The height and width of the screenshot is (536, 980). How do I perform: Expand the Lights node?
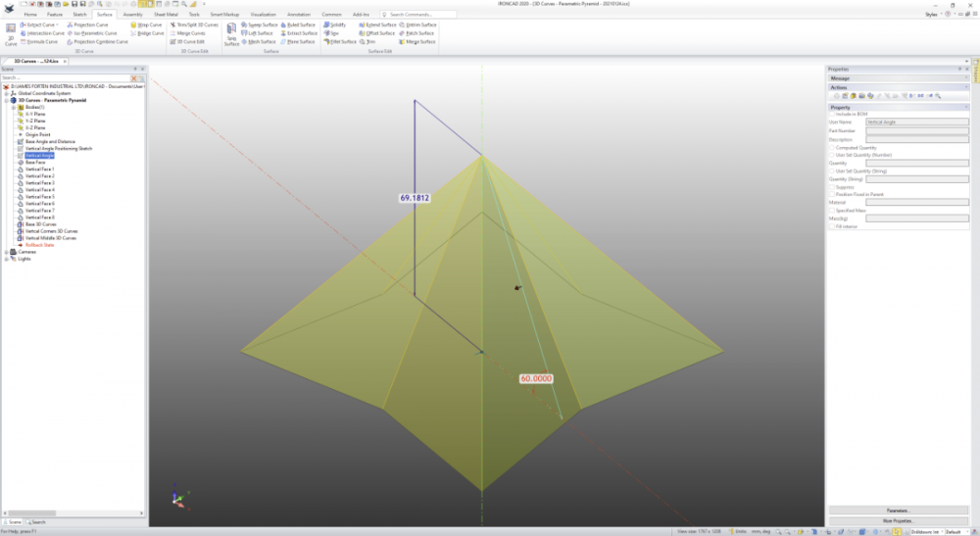(x=6, y=259)
